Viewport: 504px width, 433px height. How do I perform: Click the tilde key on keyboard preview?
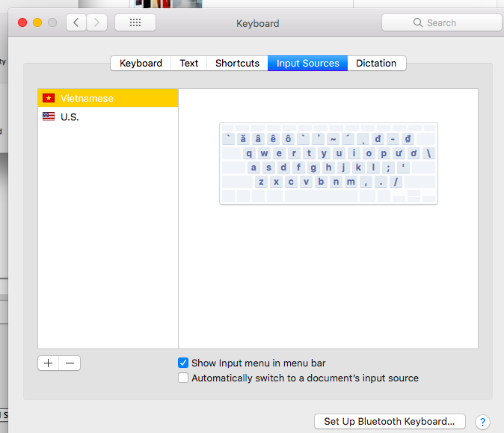tap(334, 139)
